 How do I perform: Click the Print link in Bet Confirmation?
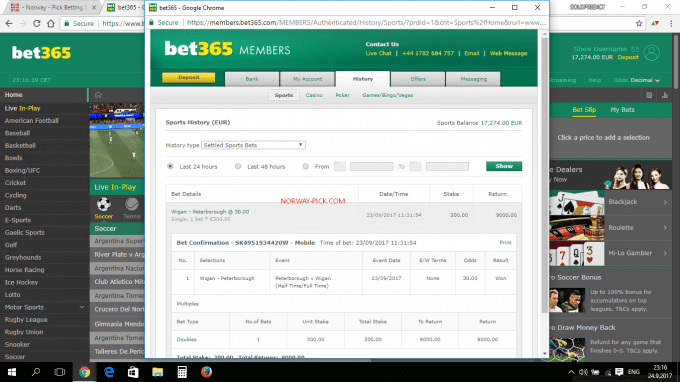pos(505,243)
